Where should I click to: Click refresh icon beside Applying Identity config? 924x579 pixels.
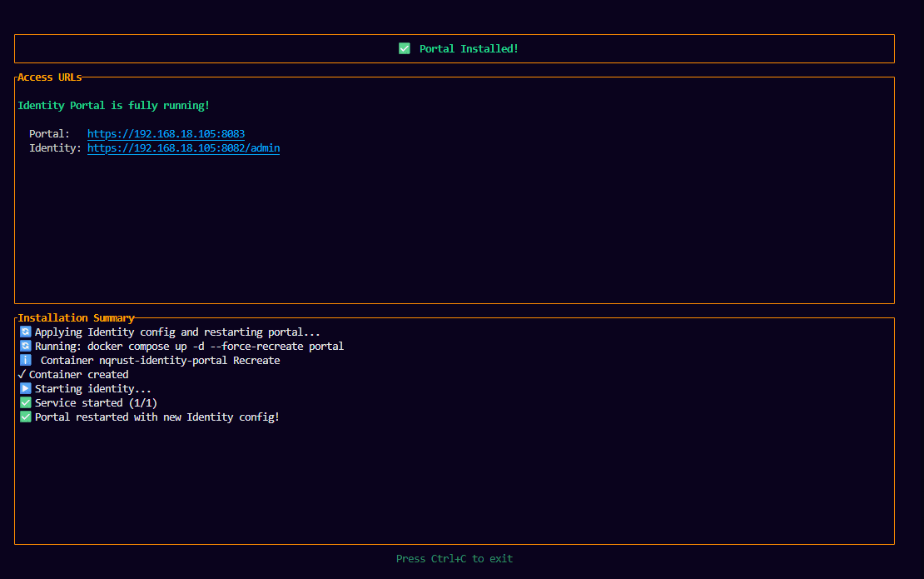(x=25, y=332)
